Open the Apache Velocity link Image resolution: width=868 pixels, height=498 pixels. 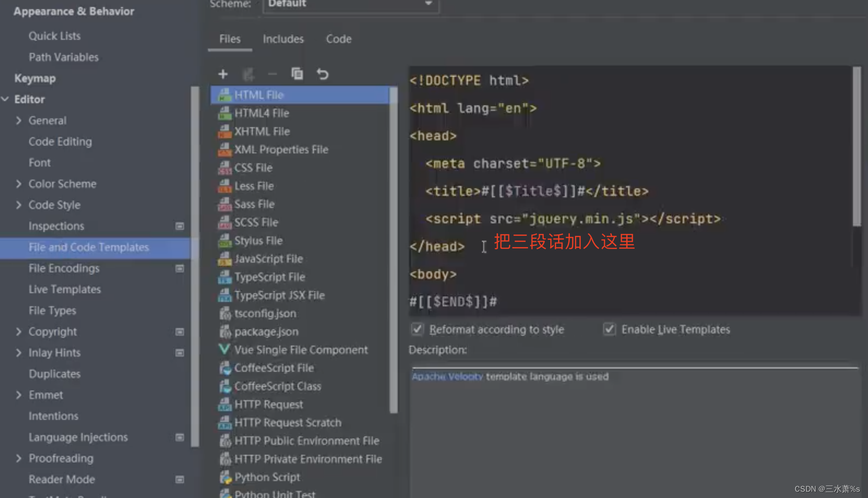click(446, 376)
